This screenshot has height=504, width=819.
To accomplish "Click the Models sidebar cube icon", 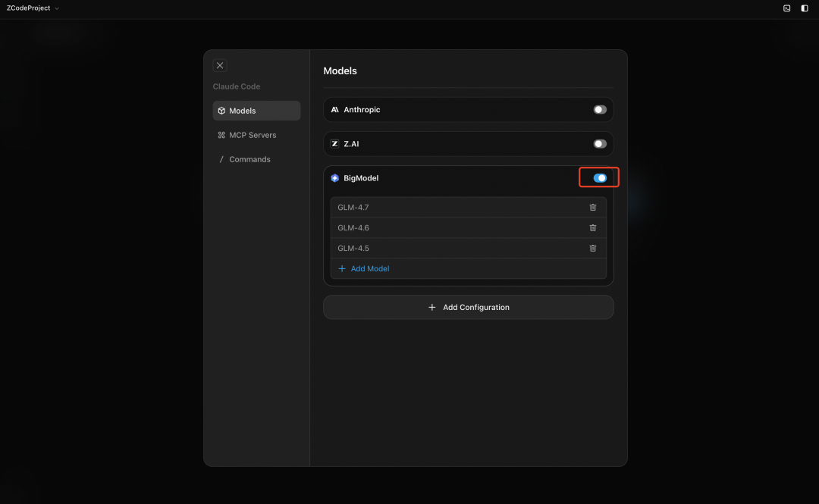I will pos(221,111).
